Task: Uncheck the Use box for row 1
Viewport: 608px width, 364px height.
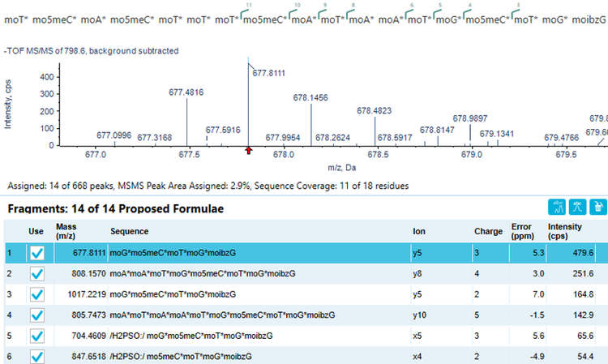Action: [36, 254]
